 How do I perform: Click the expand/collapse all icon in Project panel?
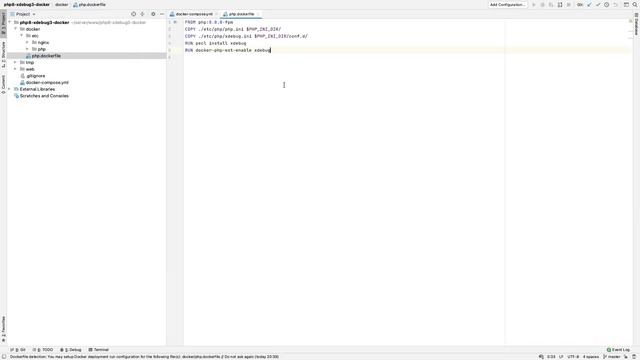142,14
